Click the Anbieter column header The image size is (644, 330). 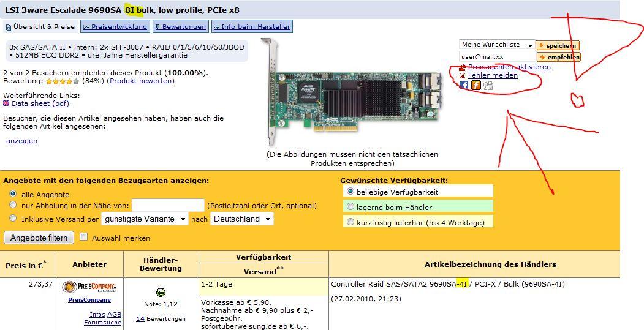click(89, 264)
